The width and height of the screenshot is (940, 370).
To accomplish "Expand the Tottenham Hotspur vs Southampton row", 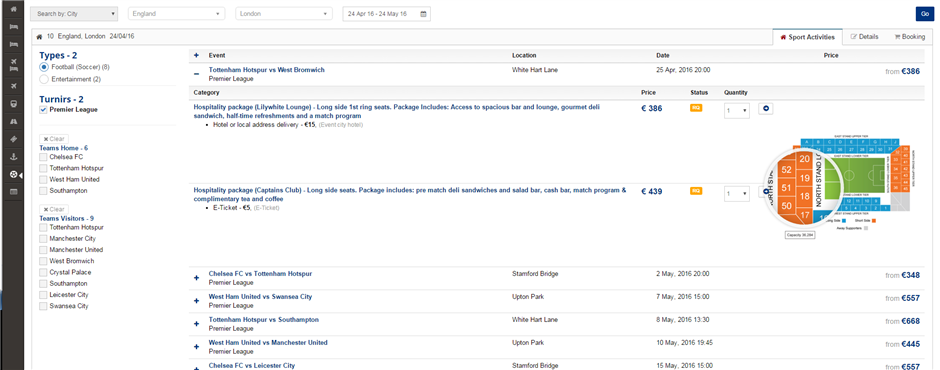I will [196, 324].
